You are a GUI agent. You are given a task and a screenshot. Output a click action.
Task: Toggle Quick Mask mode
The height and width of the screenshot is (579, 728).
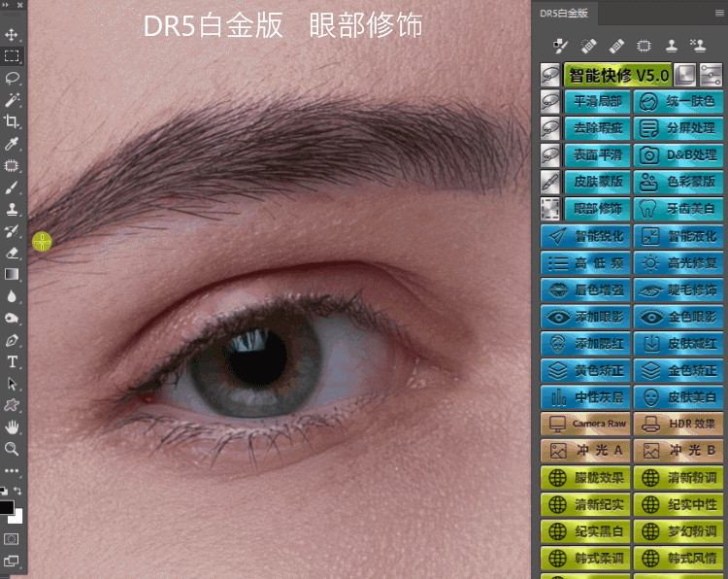coord(13,538)
